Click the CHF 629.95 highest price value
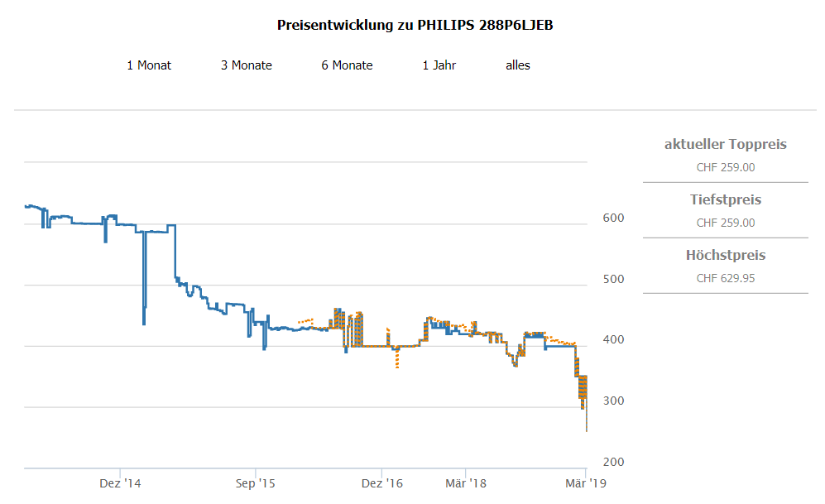Image resolution: width=825 pixels, height=504 pixels. (x=726, y=278)
